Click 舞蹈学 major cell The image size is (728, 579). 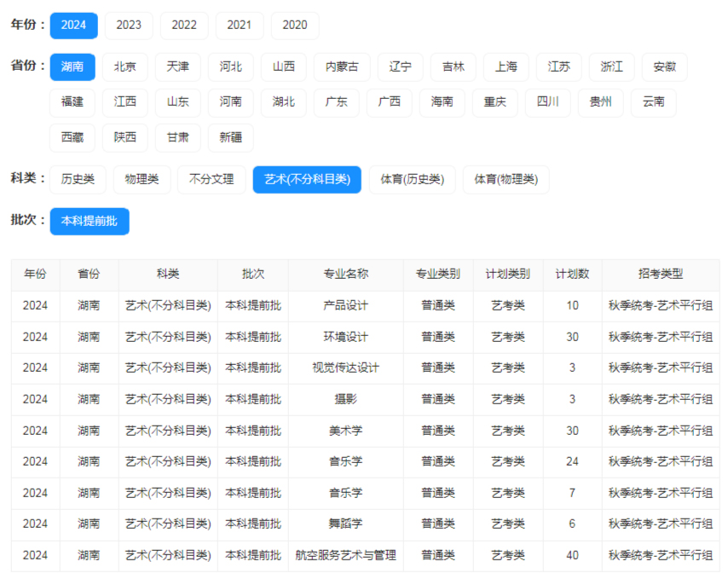346,524
